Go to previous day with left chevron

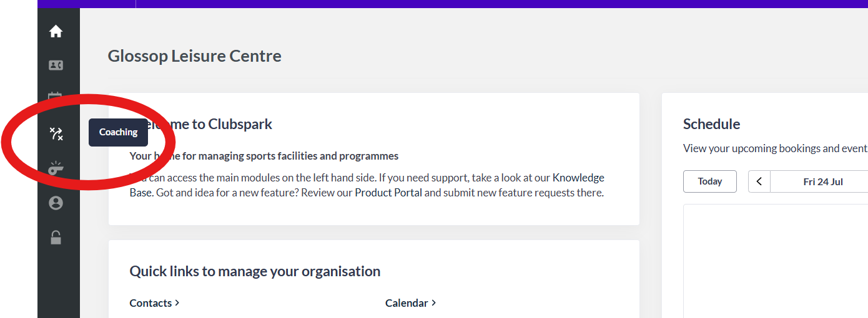point(759,181)
